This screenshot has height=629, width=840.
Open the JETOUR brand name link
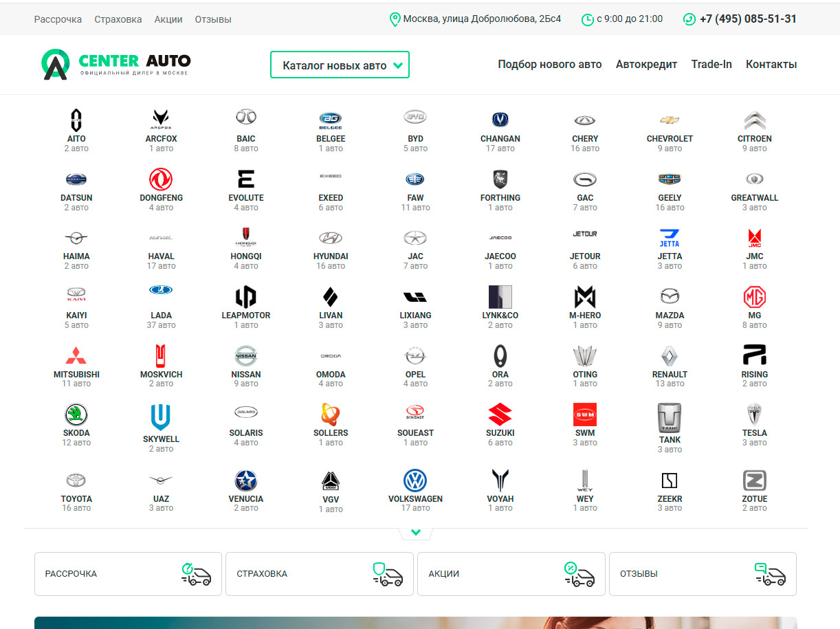[x=585, y=256]
